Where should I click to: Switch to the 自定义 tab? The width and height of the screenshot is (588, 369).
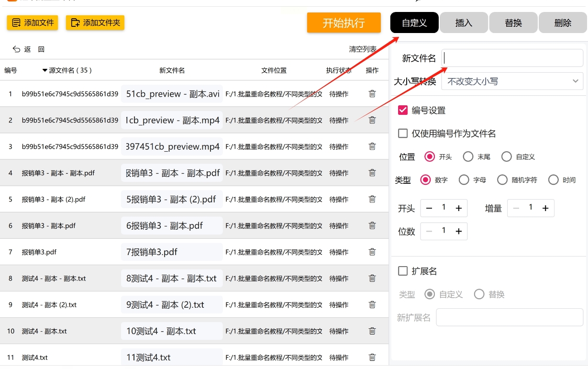(414, 22)
